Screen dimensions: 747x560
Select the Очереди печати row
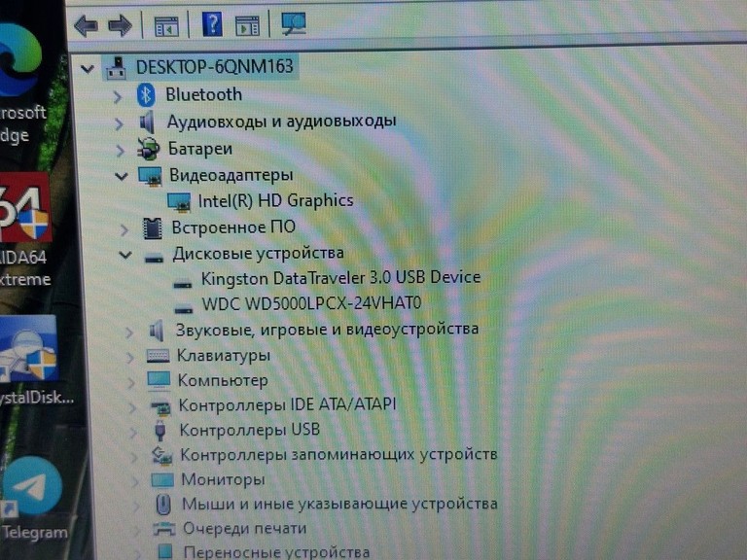tap(245, 528)
